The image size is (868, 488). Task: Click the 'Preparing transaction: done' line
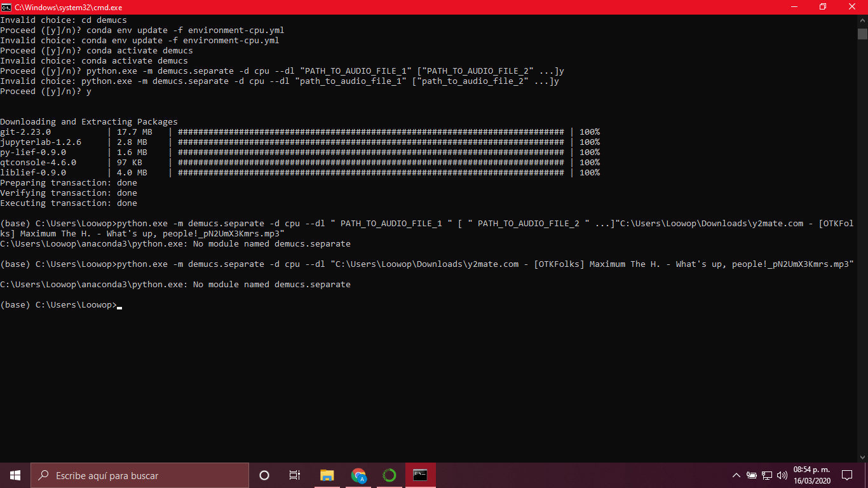click(69, 183)
